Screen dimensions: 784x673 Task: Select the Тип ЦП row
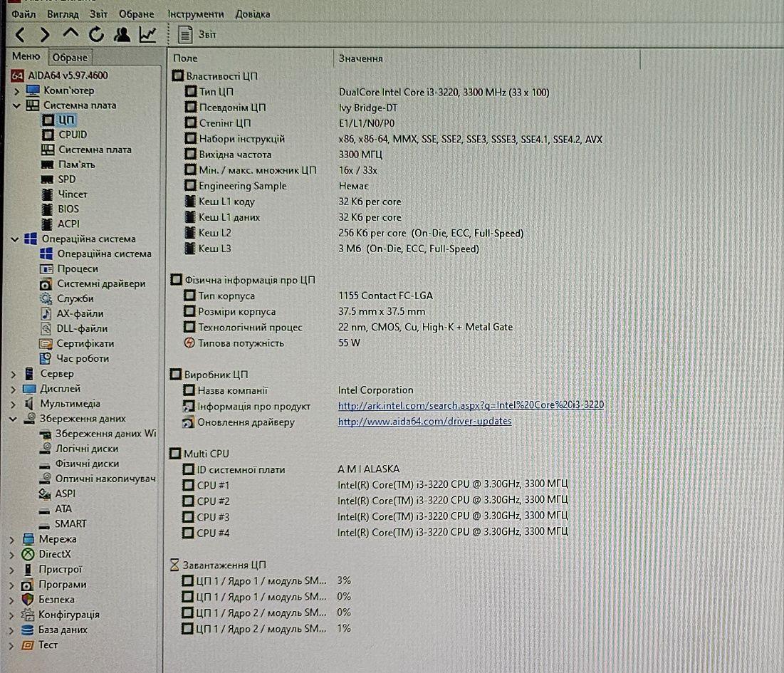tap(367, 92)
